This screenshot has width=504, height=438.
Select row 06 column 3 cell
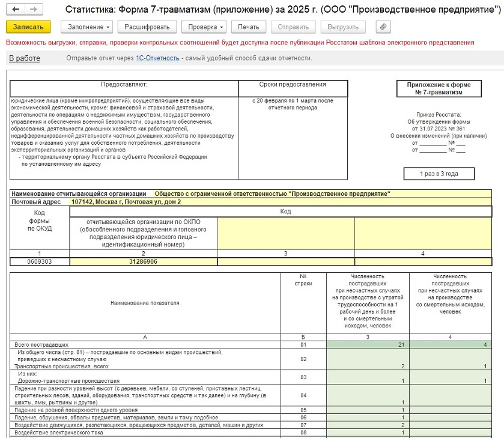pyautogui.click(x=368, y=418)
